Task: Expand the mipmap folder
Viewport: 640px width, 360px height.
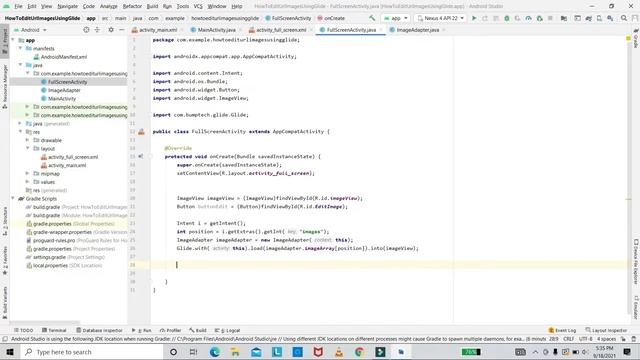Action: [x=28, y=173]
